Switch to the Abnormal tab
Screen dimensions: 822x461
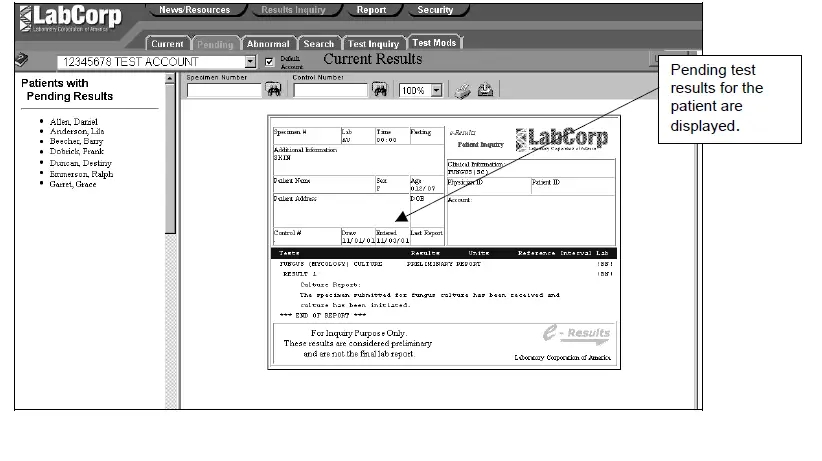click(268, 44)
